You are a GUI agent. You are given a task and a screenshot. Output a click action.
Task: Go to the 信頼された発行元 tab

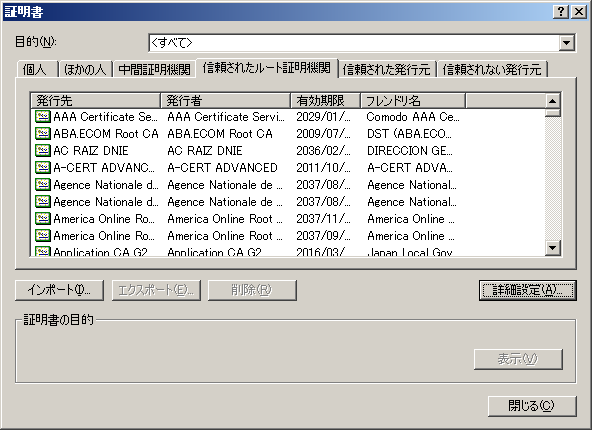(387, 69)
